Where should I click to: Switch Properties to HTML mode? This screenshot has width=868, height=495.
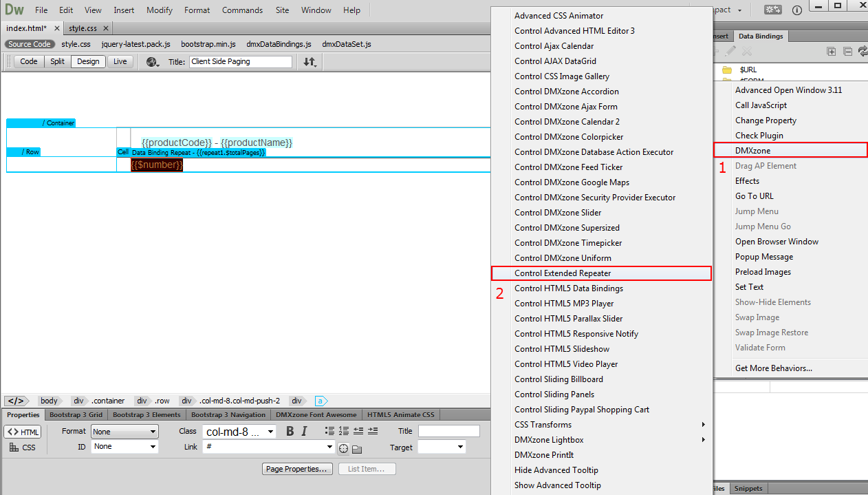(23, 432)
